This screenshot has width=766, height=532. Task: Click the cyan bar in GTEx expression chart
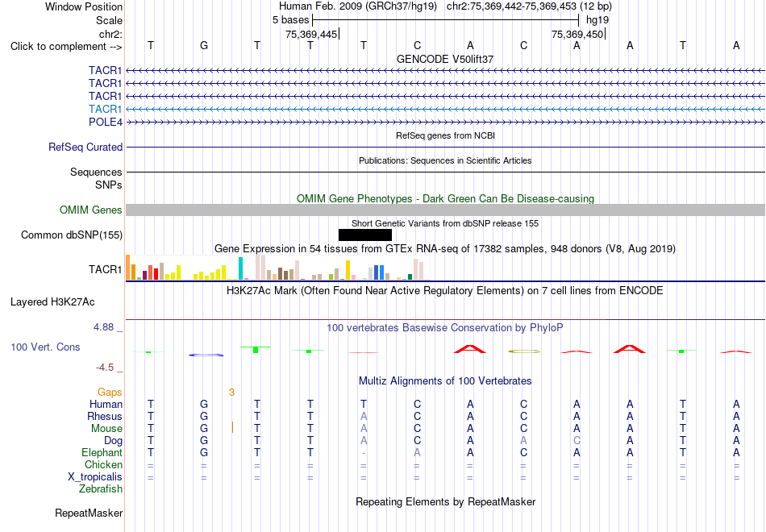click(240, 268)
